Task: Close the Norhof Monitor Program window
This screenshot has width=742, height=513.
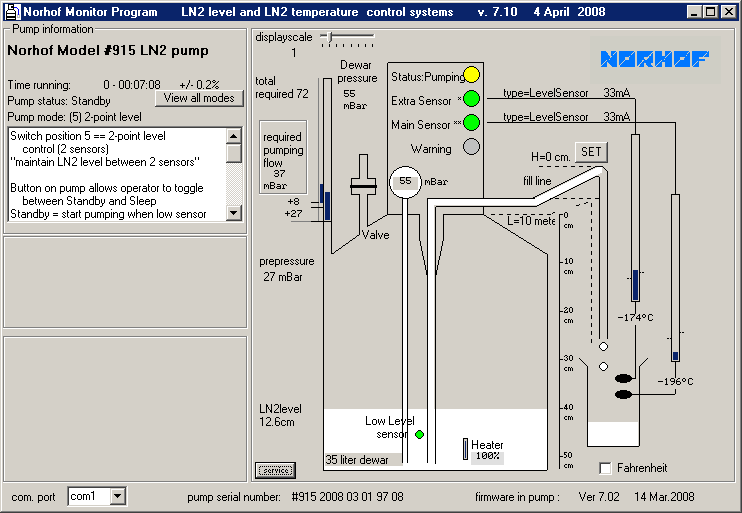Action: coord(729,12)
